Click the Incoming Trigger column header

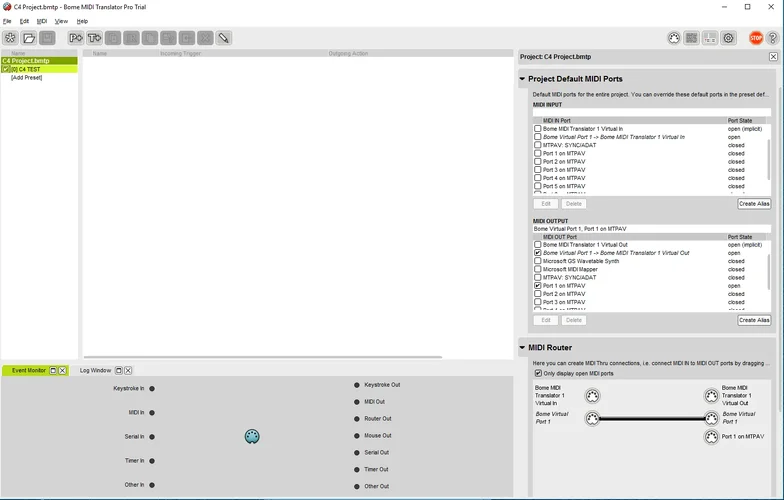click(180, 53)
